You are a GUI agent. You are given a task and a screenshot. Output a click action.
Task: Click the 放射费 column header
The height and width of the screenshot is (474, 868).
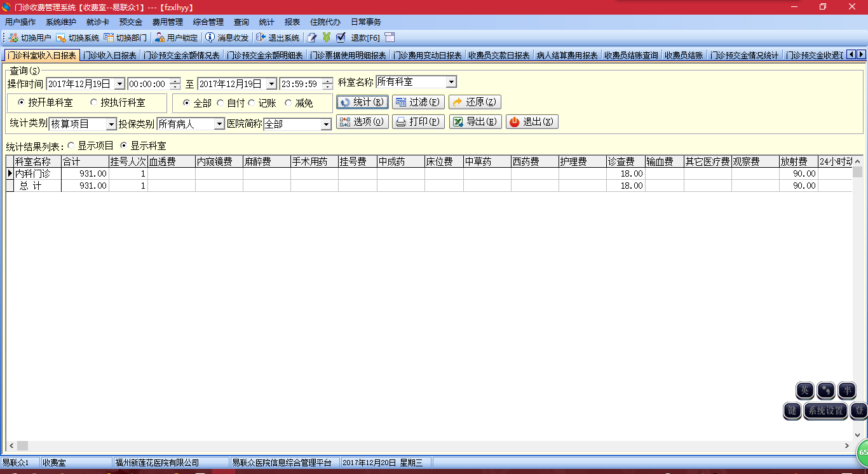[799, 162]
